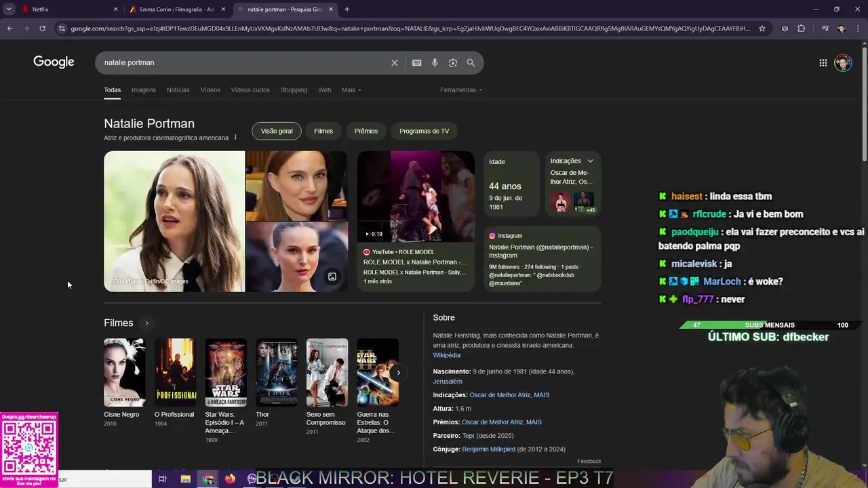This screenshot has height=488, width=868.
Task: Open Firefox from the taskbar
Action: [x=230, y=479]
